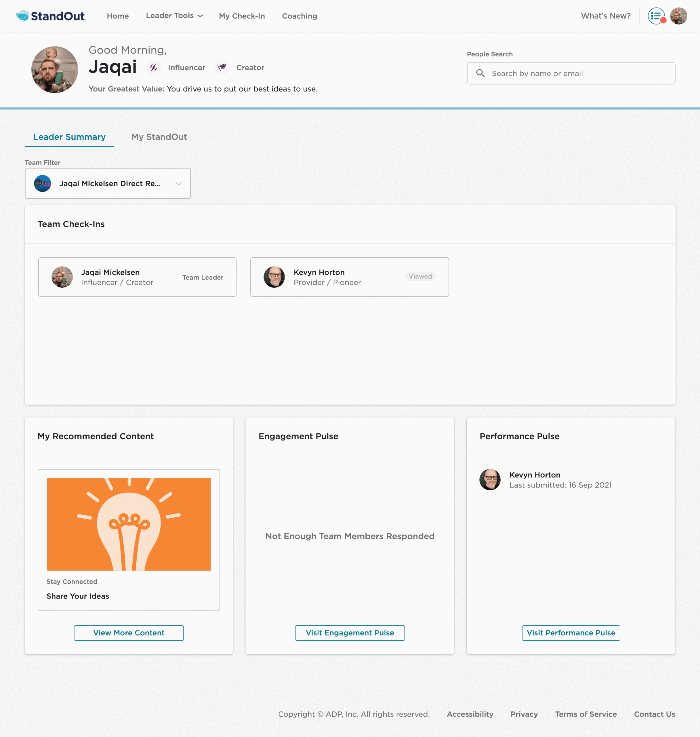Viewport: 700px width, 737px height.
Task: Open What's New? link
Action: click(606, 16)
